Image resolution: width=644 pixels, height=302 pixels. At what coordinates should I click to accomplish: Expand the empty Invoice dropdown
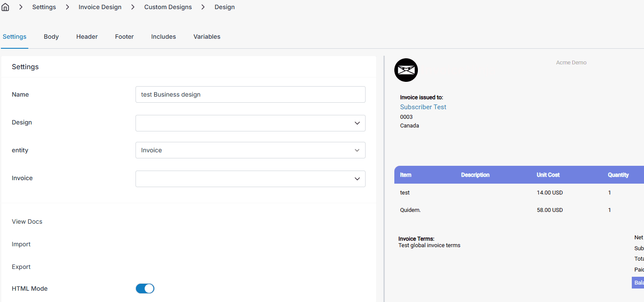pos(251,179)
